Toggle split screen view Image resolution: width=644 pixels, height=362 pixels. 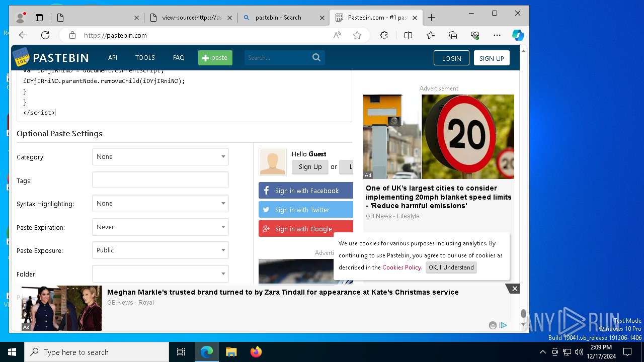point(408,35)
